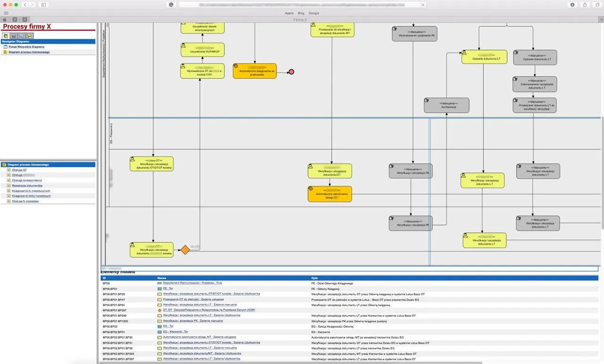This screenshot has height=364, width=604.
Task: Click the BP08.BP01.BP1200 ID cell
Action: click(115, 321)
